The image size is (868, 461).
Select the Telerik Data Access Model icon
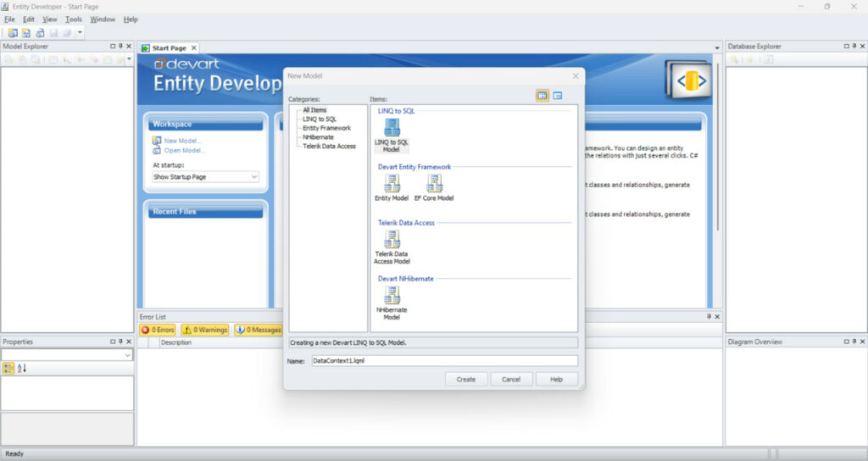point(392,239)
